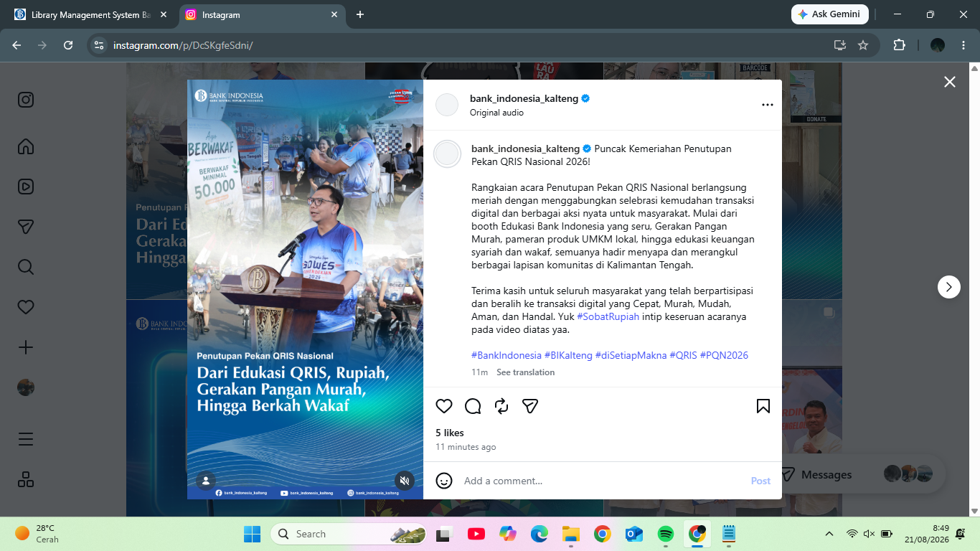Open the comment bubble icon under the post
This screenshot has height=551, width=980.
coord(473,406)
